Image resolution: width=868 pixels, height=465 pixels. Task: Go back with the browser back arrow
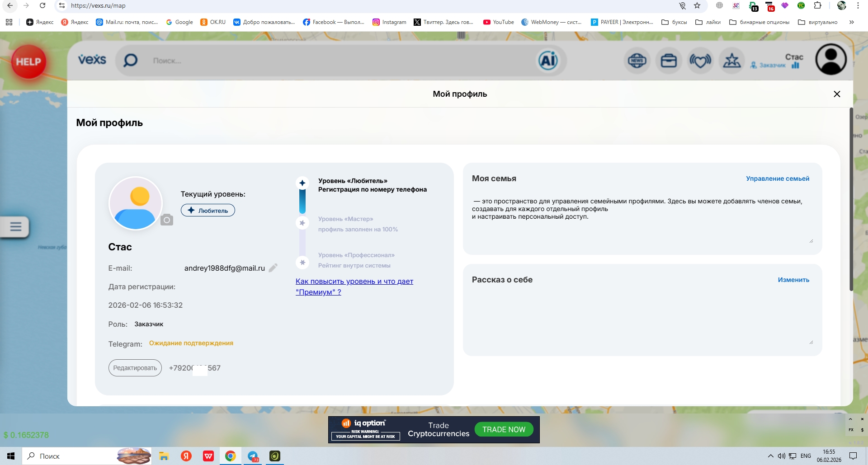tap(10, 5)
